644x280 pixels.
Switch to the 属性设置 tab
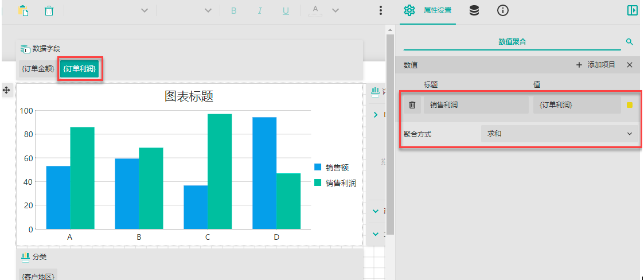point(428,10)
